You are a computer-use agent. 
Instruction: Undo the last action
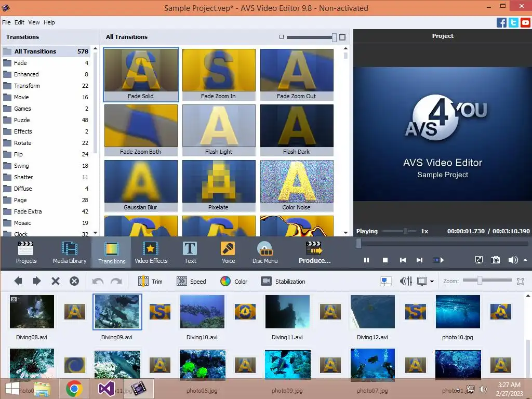[98, 281]
